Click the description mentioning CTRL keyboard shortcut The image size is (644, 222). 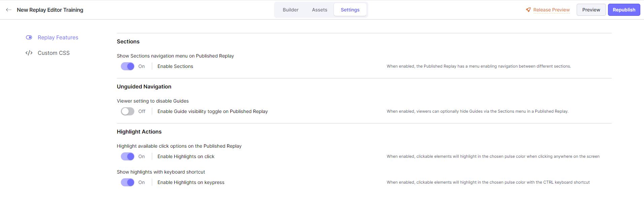click(x=488, y=182)
